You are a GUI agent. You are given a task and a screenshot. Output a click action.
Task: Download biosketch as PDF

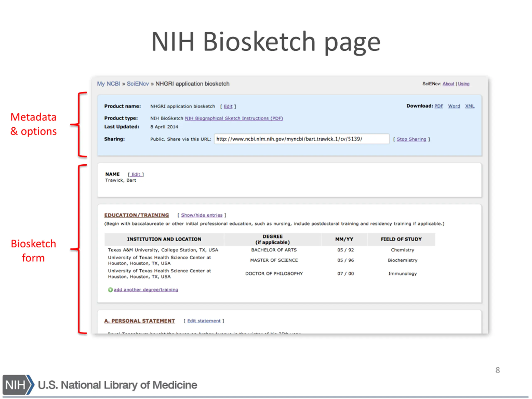pyautogui.click(x=439, y=106)
